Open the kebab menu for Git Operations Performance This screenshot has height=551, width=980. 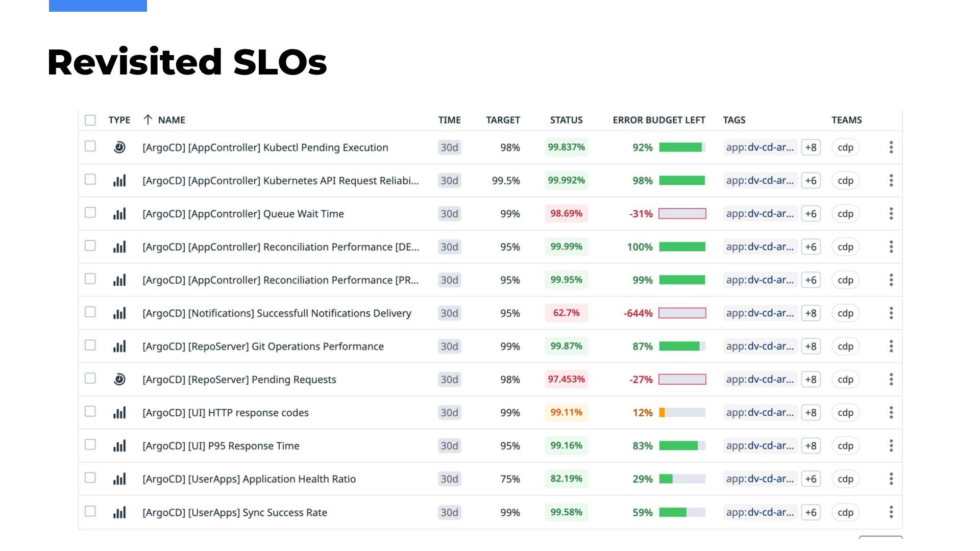pos(891,346)
